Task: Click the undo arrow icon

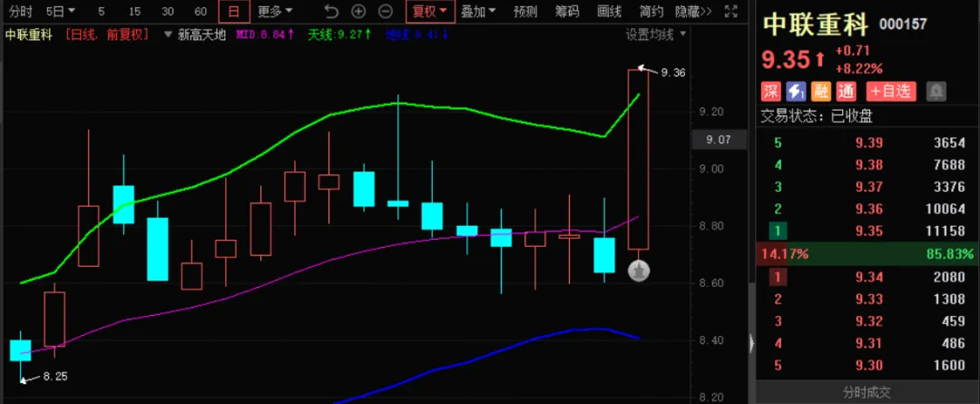Action: [x=331, y=11]
